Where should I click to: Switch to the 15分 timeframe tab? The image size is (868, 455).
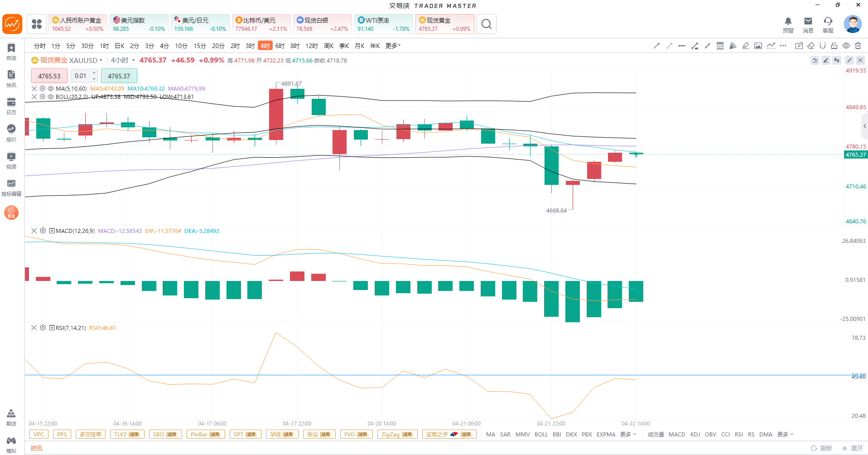(200, 46)
